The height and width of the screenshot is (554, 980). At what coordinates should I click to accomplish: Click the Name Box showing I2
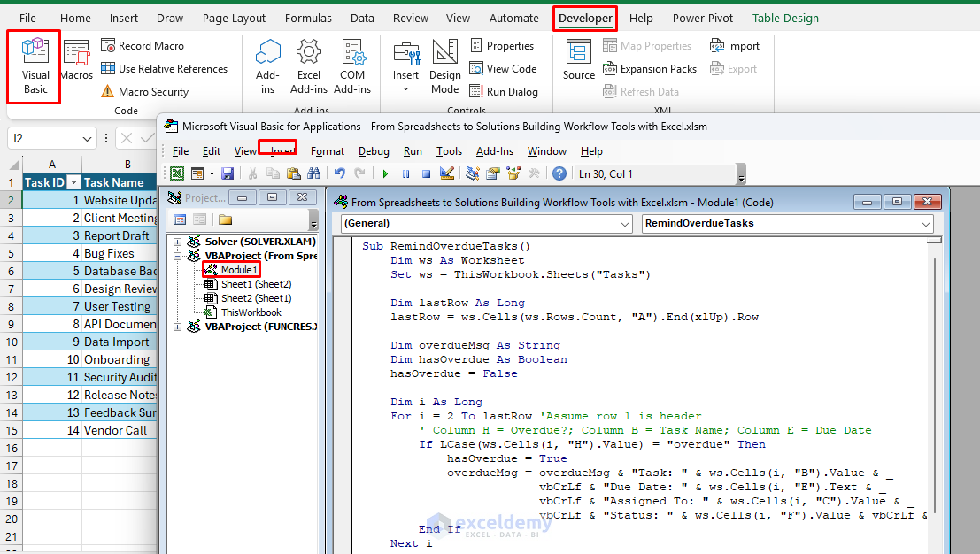click(43, 139)
